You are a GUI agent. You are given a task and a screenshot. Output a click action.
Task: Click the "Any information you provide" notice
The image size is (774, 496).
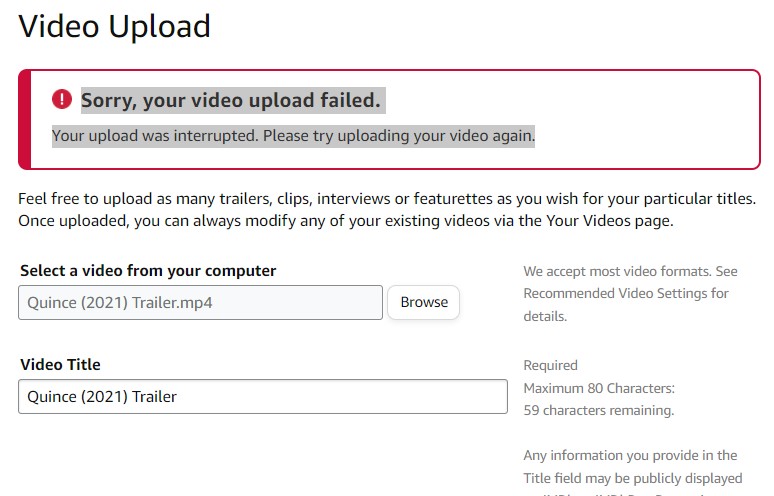630,455
